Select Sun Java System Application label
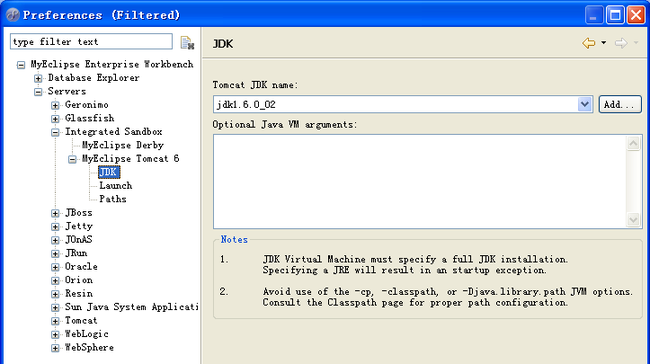 tap(131, 307)
